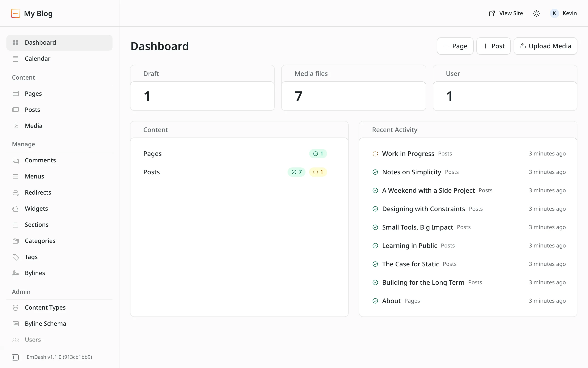The width and height of the screenshot is (588, 368).
Task: Open Redirects in the sidebar
Action: pyautogui.click(x=59, y=193)
